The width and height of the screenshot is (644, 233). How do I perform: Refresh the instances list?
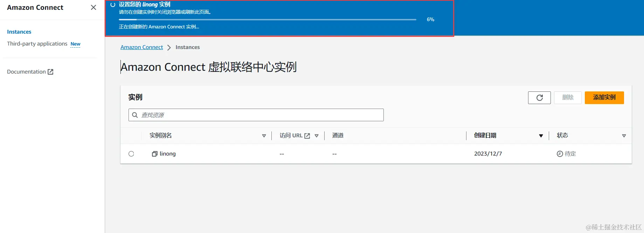coord(539,98)
